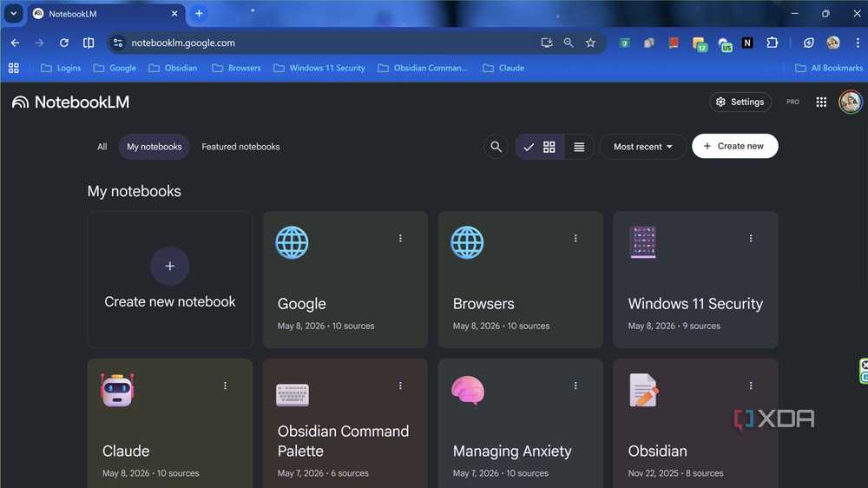Image resolution: width=868 pixels, height=488 pixels.
Task: Open NotebookLM Settings
Action: pos(740,102)
